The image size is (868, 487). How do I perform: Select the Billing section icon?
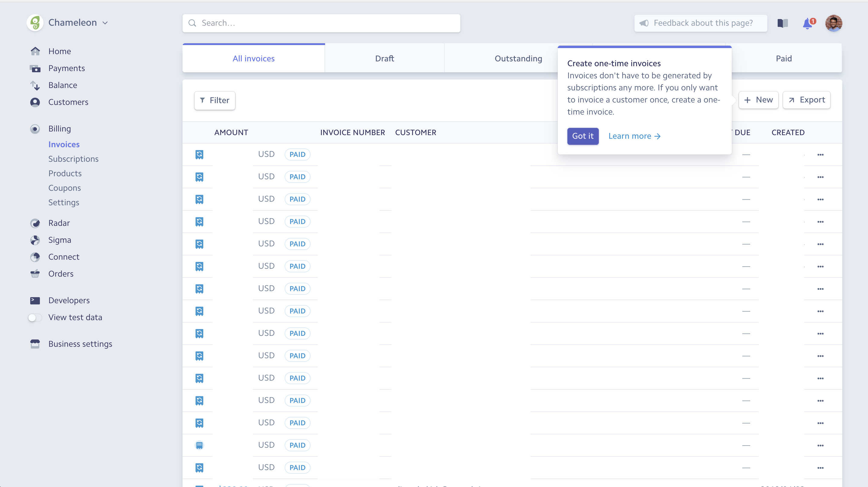point(35,129)
